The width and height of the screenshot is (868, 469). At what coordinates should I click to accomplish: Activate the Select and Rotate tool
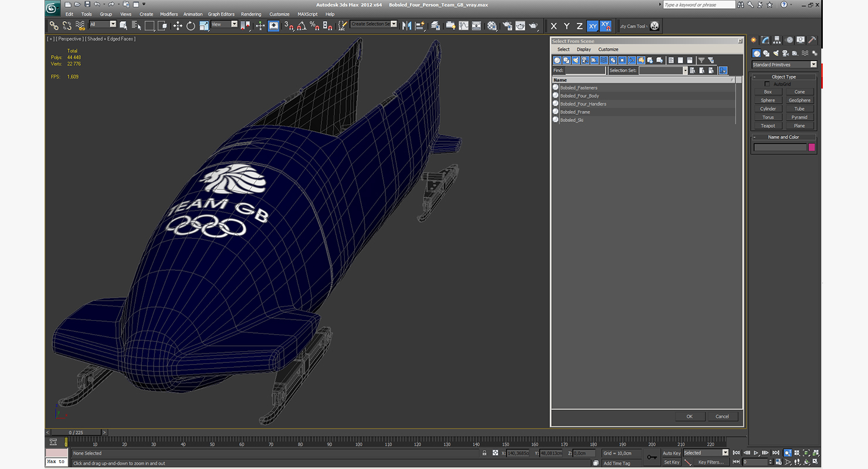pos(191,26)
